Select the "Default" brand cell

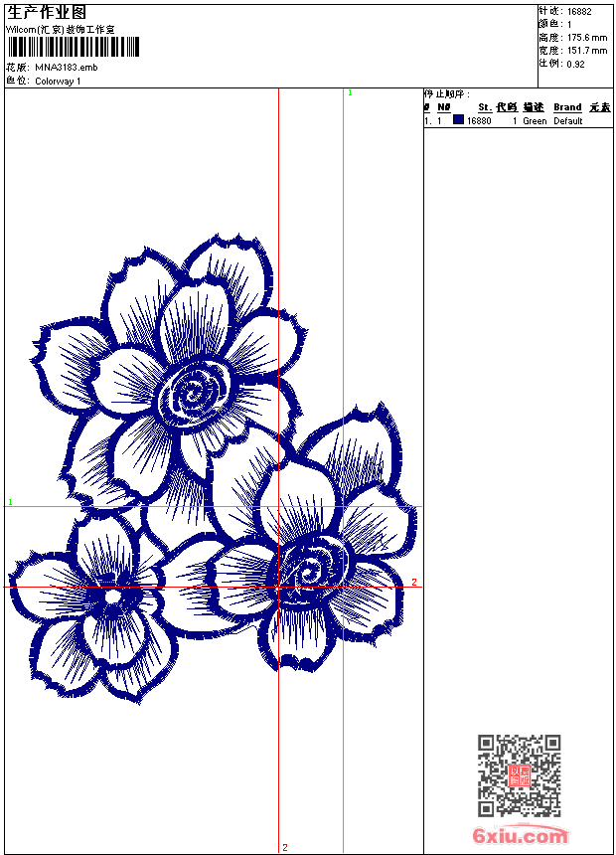coord(568,121)
